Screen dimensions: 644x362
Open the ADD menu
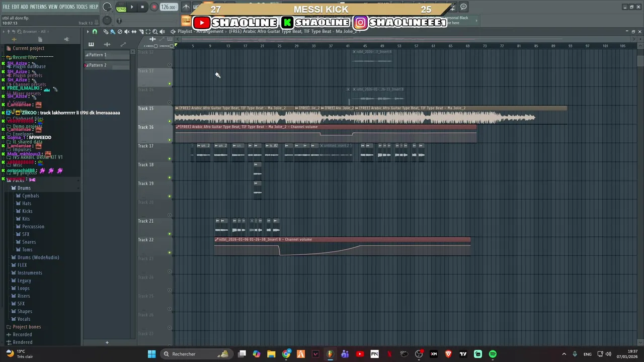tap(25, 7)
